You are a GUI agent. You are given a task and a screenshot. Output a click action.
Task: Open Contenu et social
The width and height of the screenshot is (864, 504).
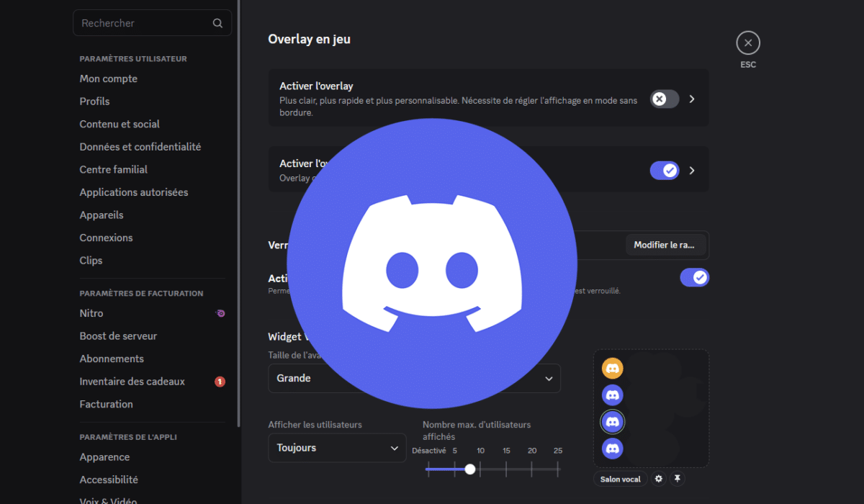(120, 124)
